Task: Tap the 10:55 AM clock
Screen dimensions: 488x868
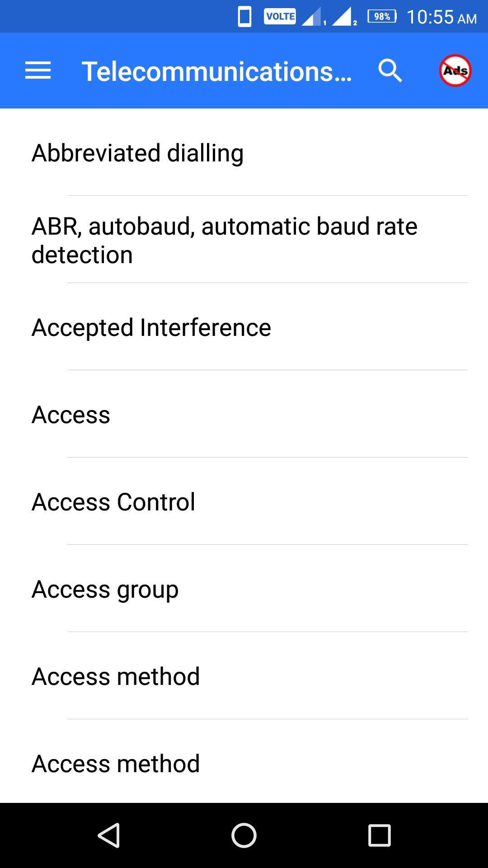Action: point(441,17)
